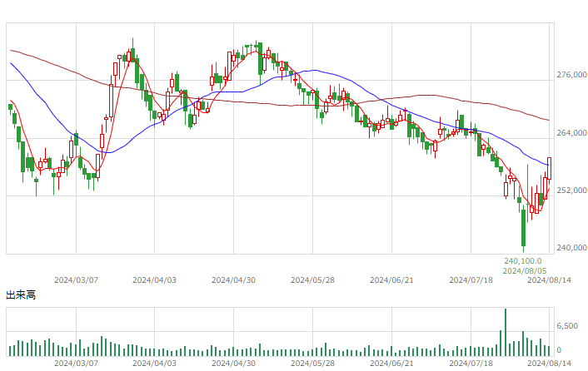Click volume chart date label 2024/04/30
588x371 pixels.
point(234,364)
